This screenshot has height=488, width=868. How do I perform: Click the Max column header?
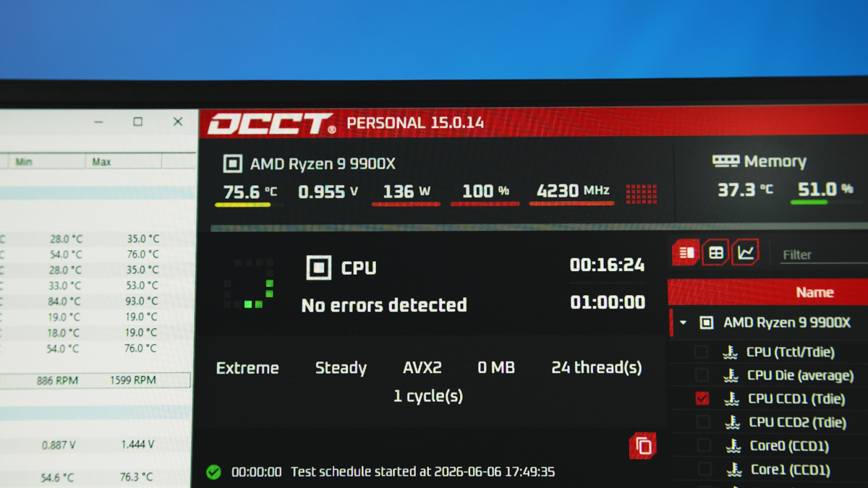[x=101, y=162]
